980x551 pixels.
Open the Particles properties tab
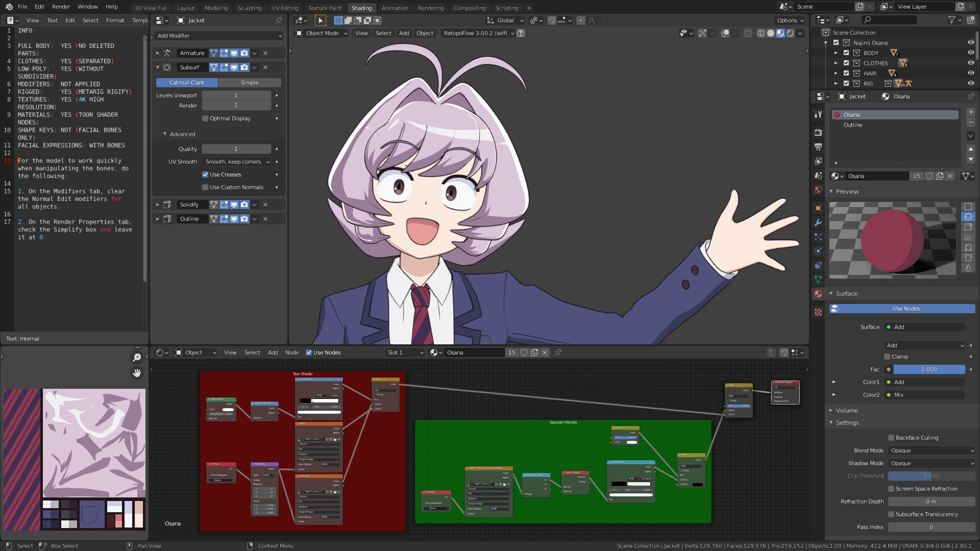click(x=818, y=237)
